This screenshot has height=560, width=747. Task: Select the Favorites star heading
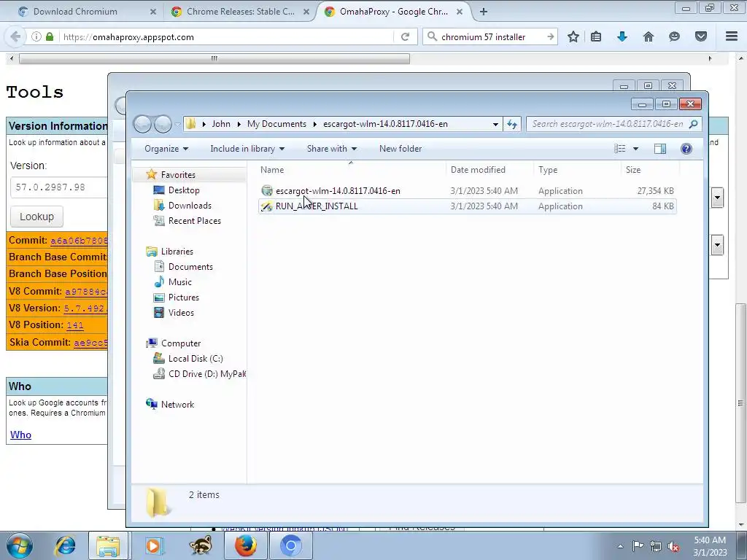[x=178, y=175]
